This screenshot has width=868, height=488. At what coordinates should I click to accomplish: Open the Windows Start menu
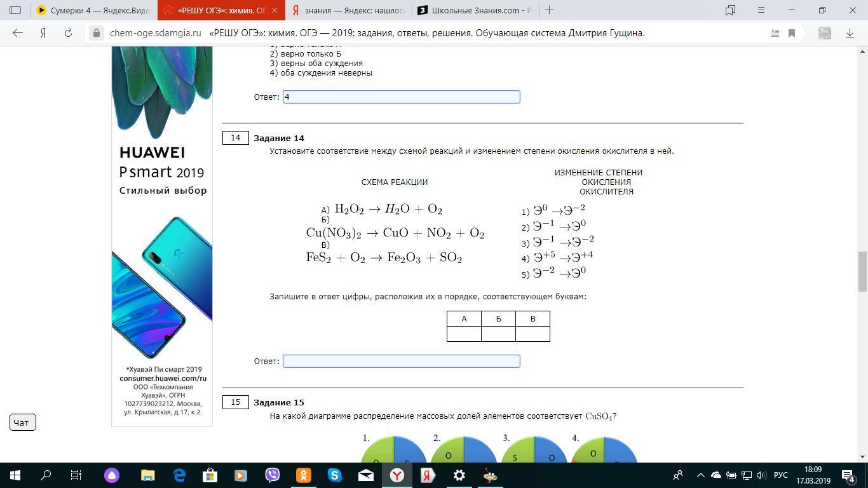[15, 475]
